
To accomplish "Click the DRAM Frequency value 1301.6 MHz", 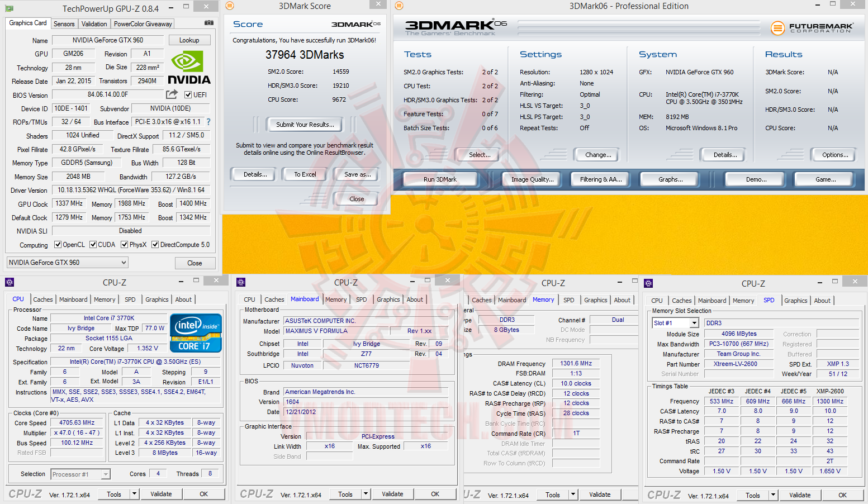I will pos(576,363).
